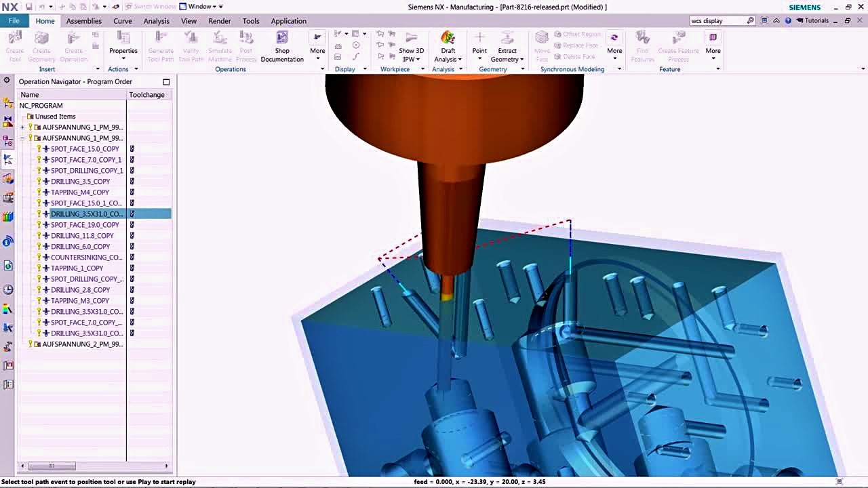Screen dimensions: 868x488
Task: Open the File menu
Action: point(14,21)
